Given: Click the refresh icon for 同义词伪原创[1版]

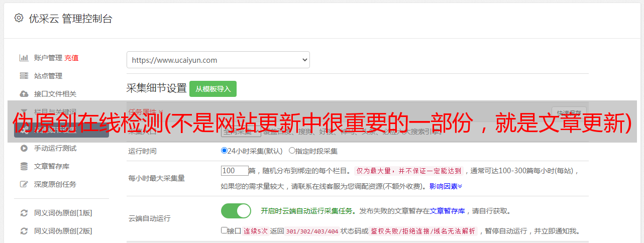Looking at the screenshot, I should coord(24,213).
